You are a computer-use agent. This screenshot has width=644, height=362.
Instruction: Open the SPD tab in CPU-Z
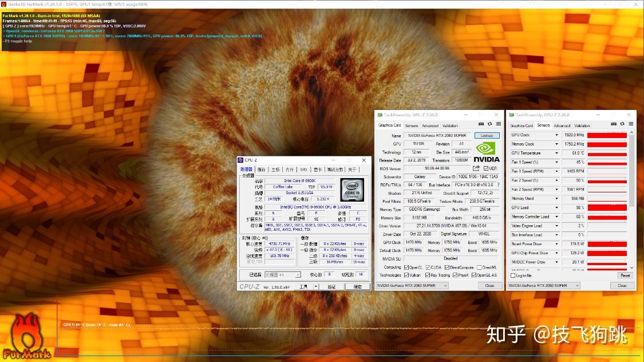click(303, 170)
